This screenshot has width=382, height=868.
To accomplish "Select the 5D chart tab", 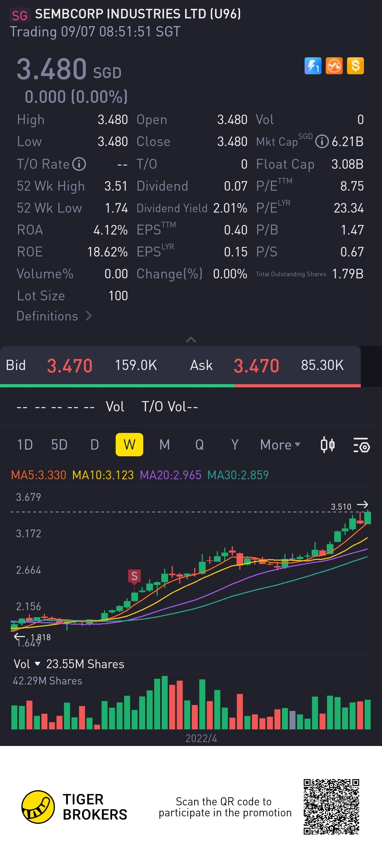I will [59, 445].
